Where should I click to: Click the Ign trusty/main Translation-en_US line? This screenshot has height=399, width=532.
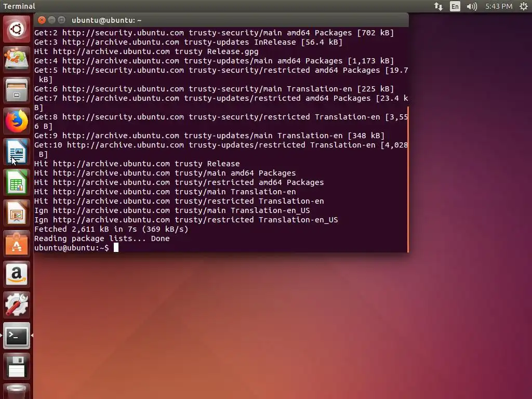click(x=172, y=210)
